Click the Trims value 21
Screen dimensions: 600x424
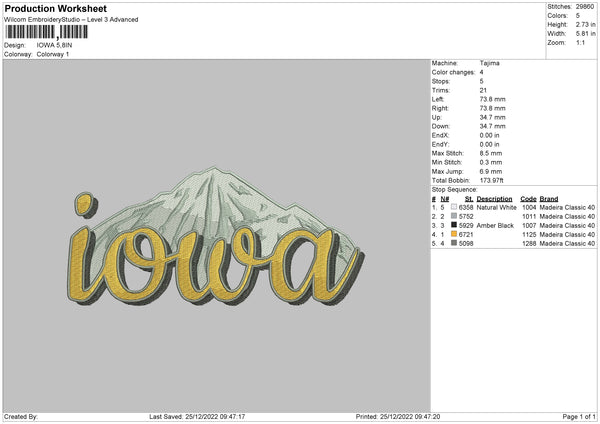[483, 90]
